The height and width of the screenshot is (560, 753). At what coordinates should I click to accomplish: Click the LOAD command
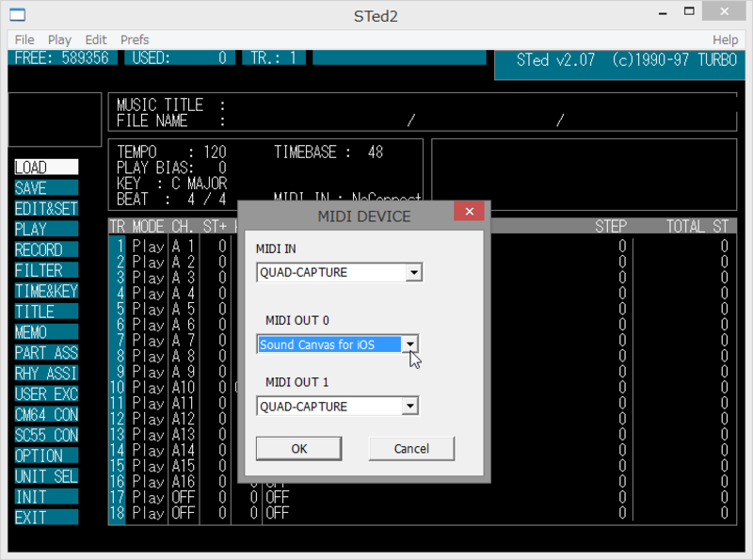[x=46, y=168]
